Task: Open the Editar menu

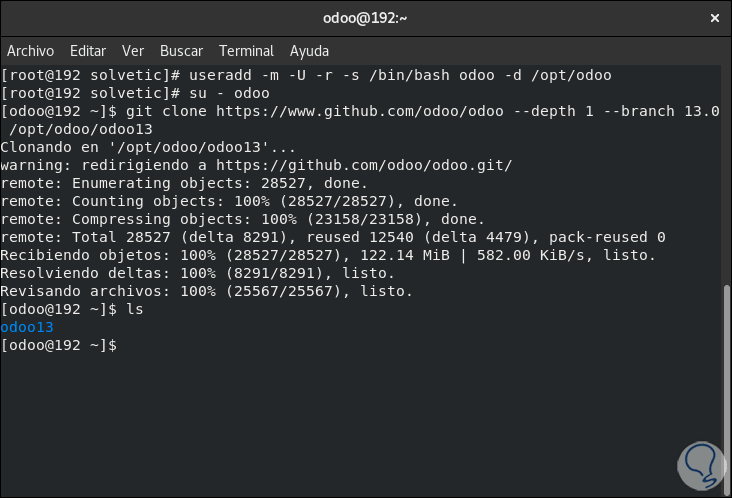Action: pyautogui.click(x=88, y=51)
